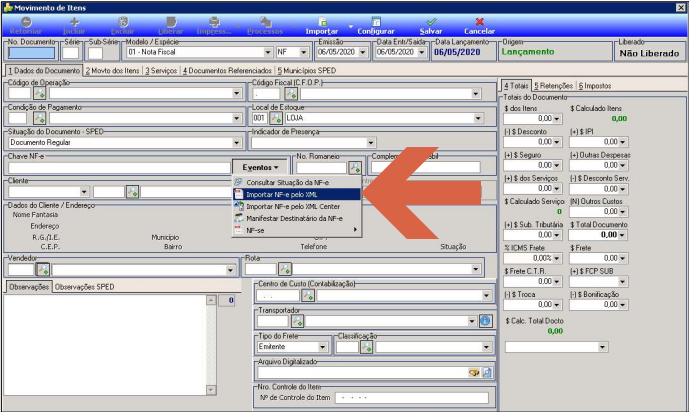Click the Retornar toolbar icon
This screenshot has width=689, height=412.
click(26, 22)
